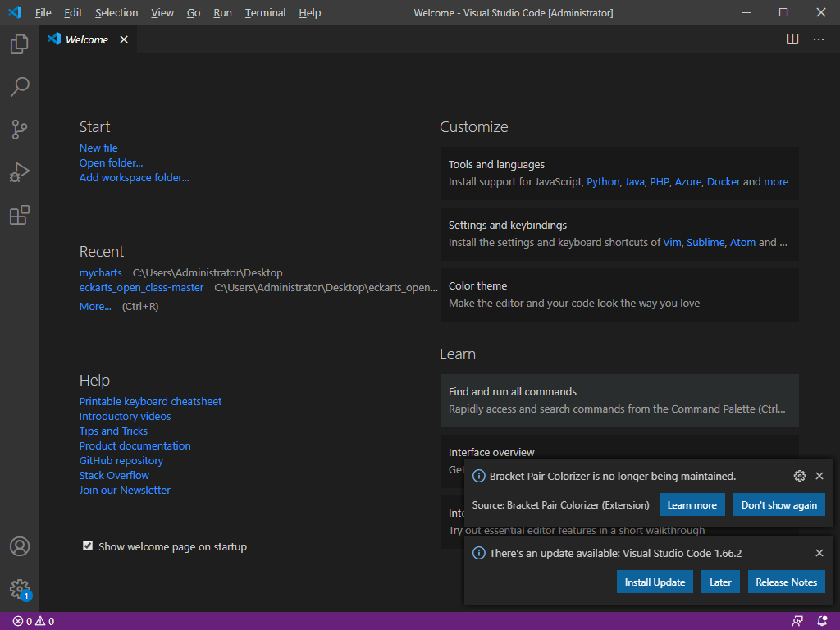Click the Open folder... link
The height and width of the screenshot is (630, 840).
pyautogui.click(x=111, y=163)
